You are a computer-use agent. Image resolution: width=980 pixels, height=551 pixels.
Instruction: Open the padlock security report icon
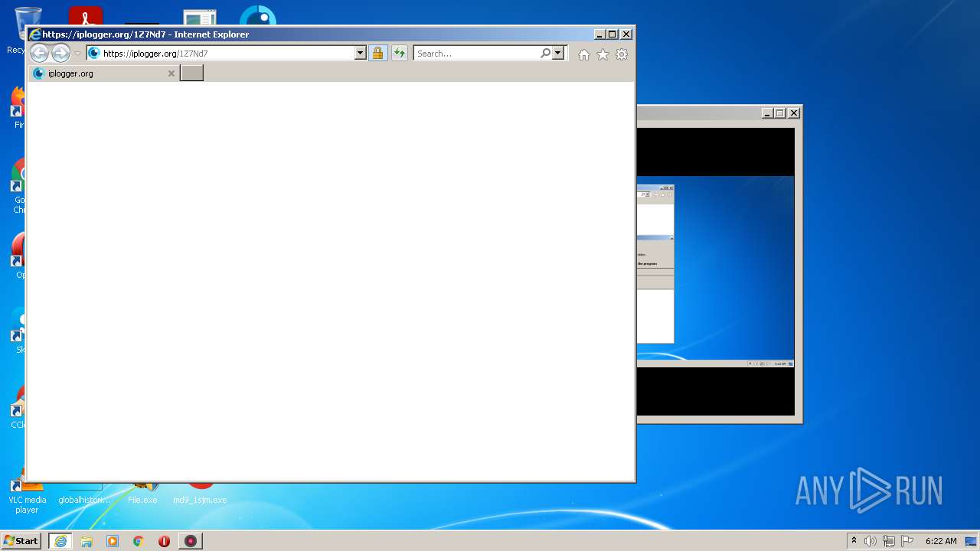coord(377,54)
